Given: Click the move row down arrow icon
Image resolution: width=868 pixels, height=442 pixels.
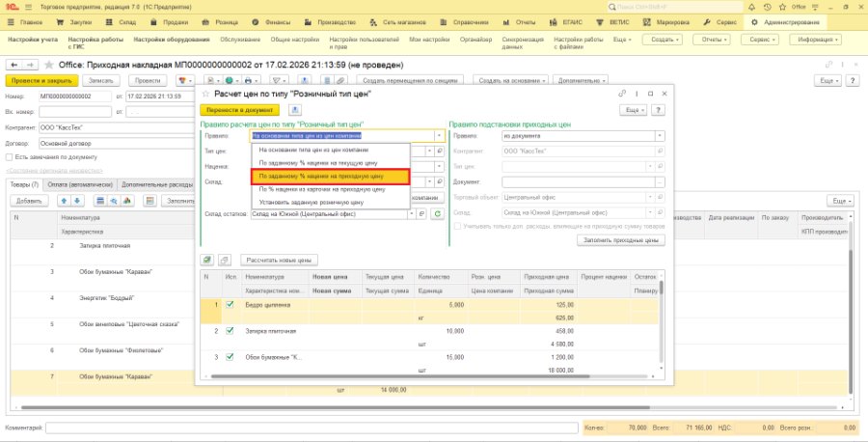Looking at the screenshot, I should (x=77, y=201).
